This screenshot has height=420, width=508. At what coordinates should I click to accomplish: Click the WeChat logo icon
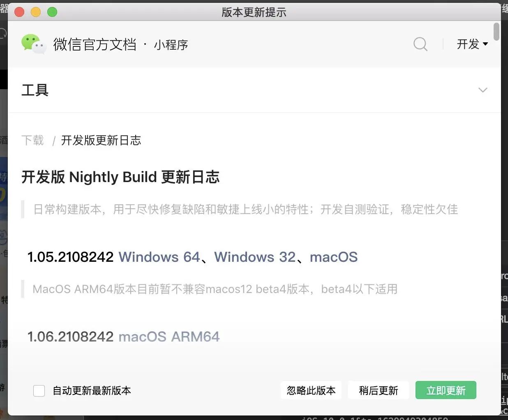coord(34,44)
